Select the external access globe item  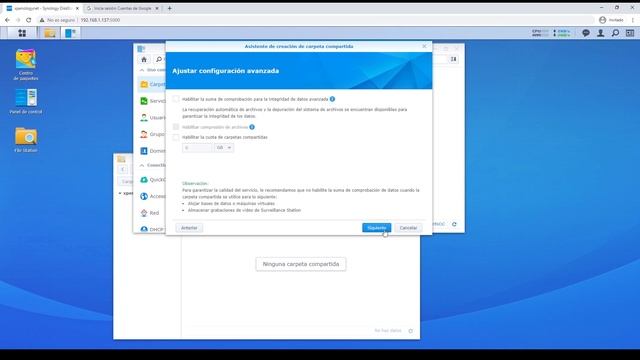pyautogui.click(x=153, y=196)
